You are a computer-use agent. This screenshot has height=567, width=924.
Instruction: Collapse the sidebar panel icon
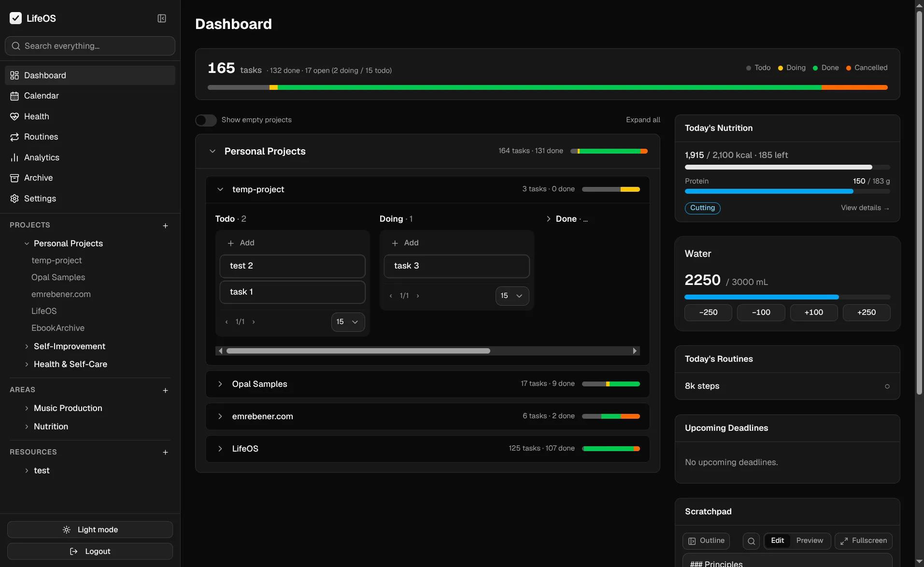pyautogui.click(x=162, y=18)
